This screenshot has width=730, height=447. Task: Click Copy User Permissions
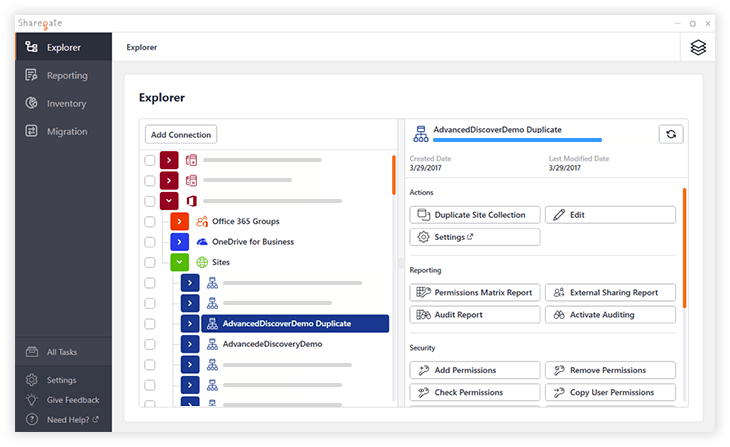pyautogui.click(x=610, y=393)
